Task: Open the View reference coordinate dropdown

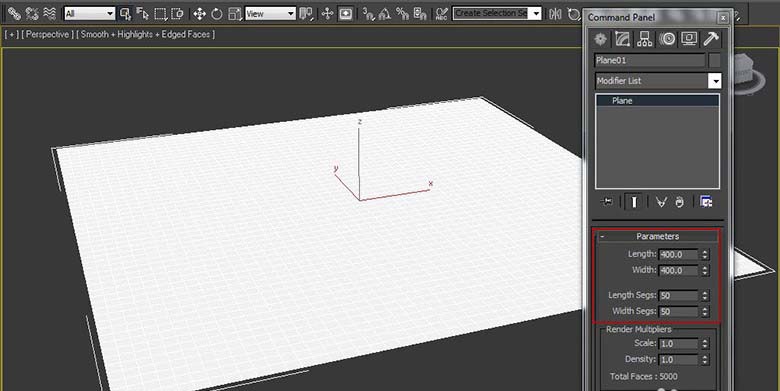Action: point(271,14)
